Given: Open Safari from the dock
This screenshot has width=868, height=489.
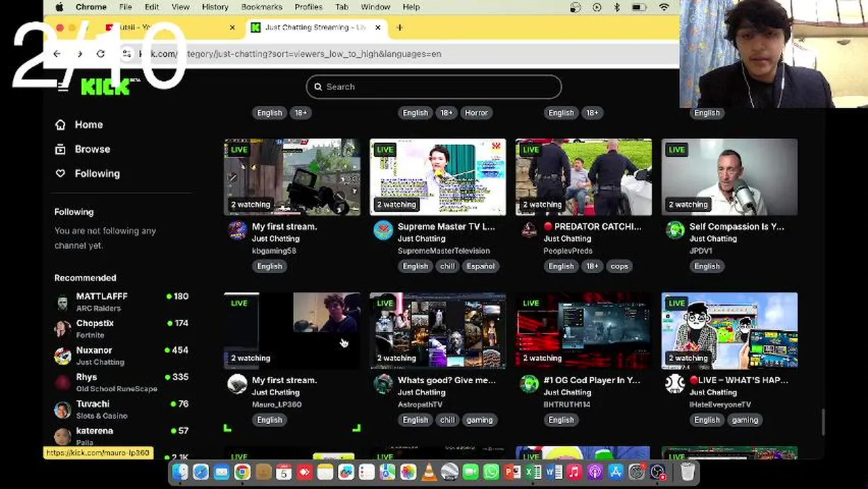Looking at the screenshot, I should point(201,472).
